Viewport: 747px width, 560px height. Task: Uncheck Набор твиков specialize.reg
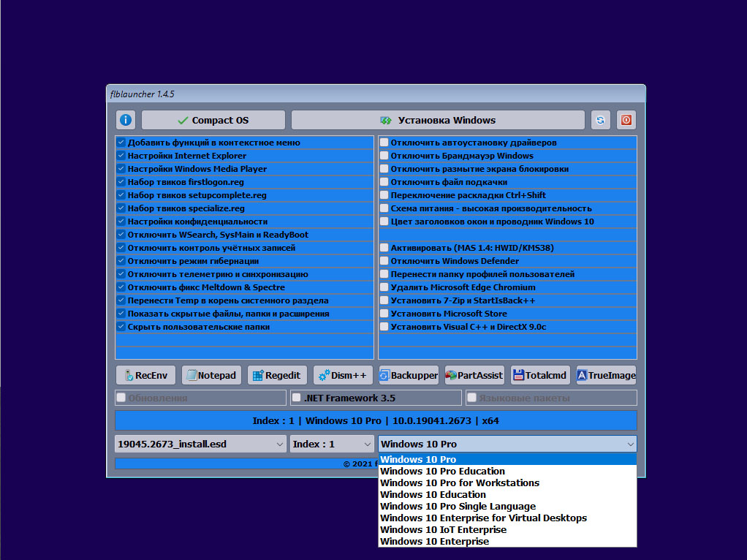[x=121, y=208]
